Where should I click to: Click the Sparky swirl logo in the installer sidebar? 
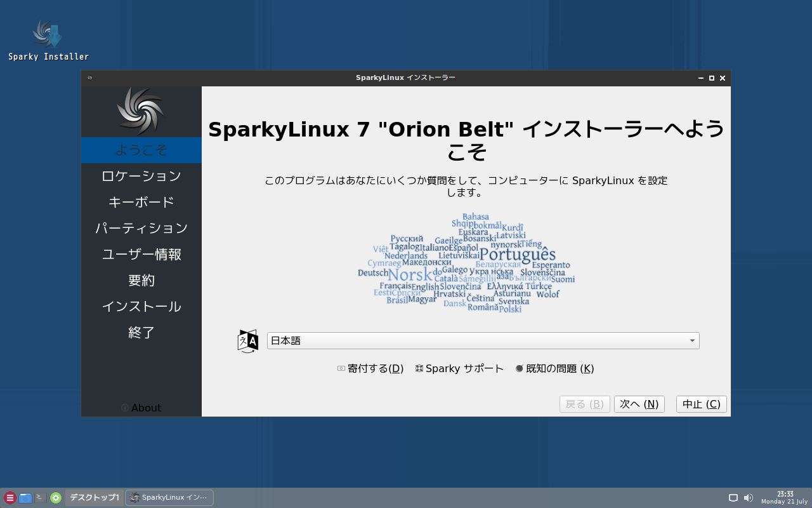coord(141,111)
